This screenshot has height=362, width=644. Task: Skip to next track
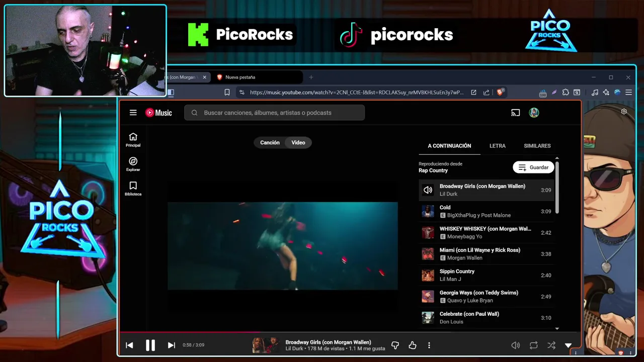click(x=171, y=345)
